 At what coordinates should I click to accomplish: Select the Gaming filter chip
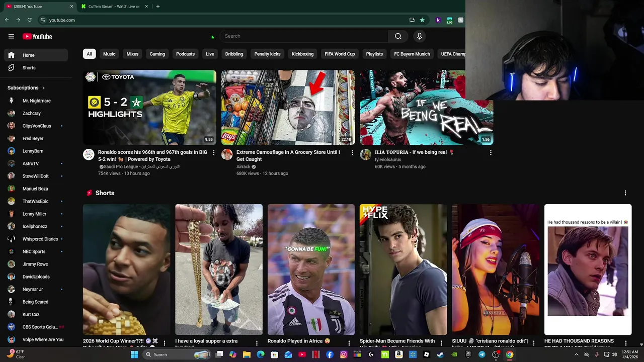(x=157, y=54)
